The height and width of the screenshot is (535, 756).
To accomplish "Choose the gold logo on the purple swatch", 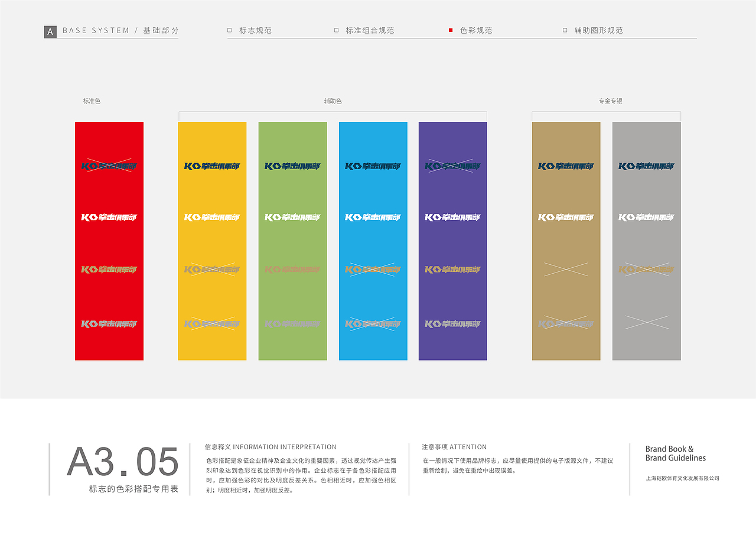I will (x=452, y=270).
